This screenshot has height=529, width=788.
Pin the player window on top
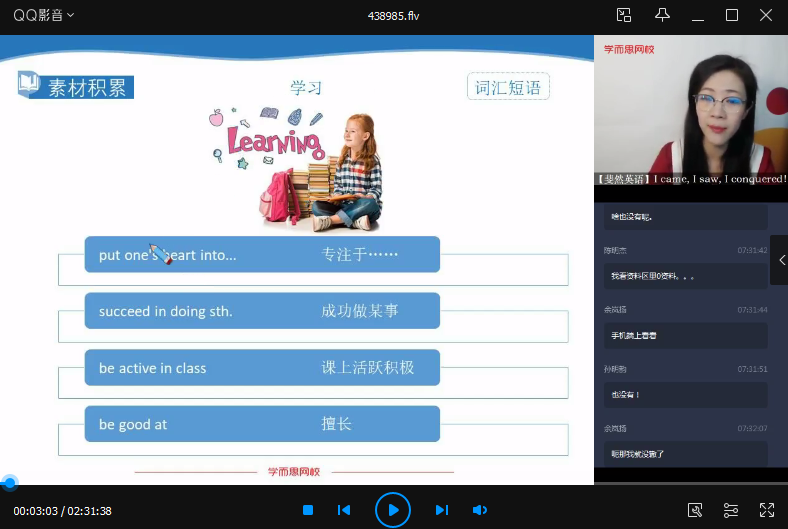tap(662, 15)
